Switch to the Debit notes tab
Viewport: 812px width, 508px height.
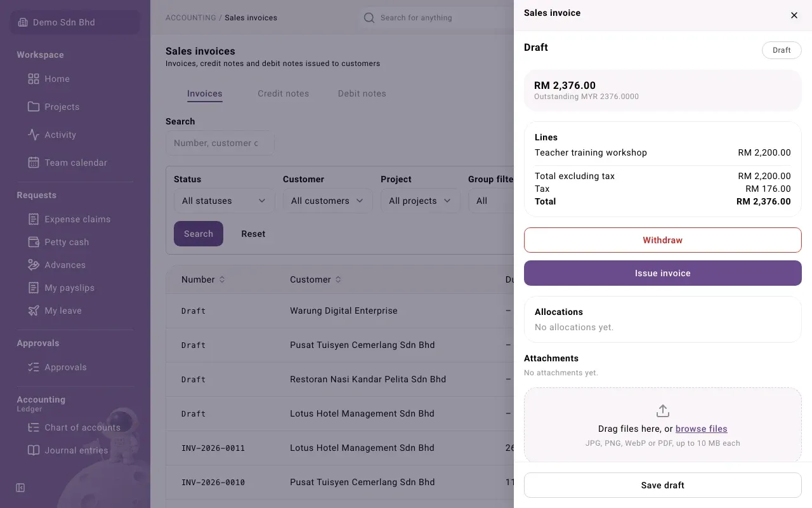click(362, 93)
